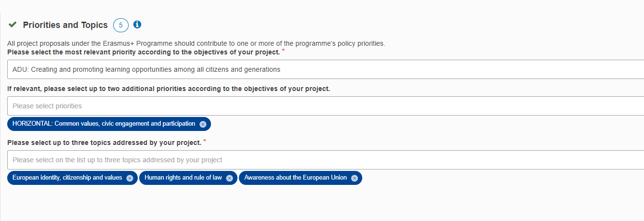Remove European identity, citizenship and values topic

(130, 178)
